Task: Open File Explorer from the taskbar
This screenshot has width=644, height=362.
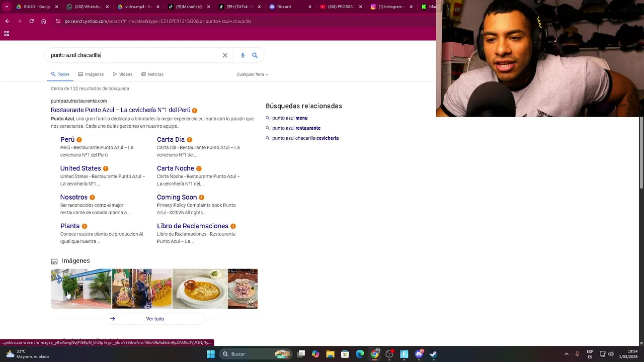Action: pyautogui.click(x=330, y=354)
